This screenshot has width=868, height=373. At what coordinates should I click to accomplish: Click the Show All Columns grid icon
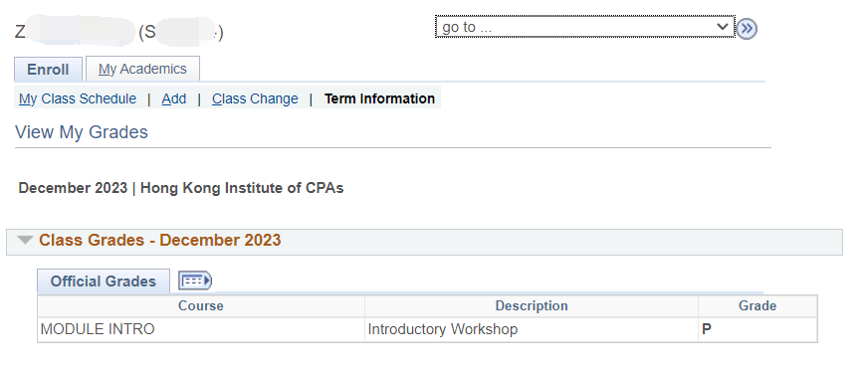pos(195,280)
